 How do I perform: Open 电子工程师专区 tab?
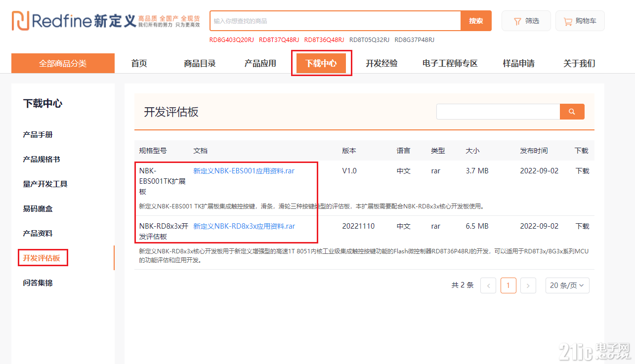450,63
